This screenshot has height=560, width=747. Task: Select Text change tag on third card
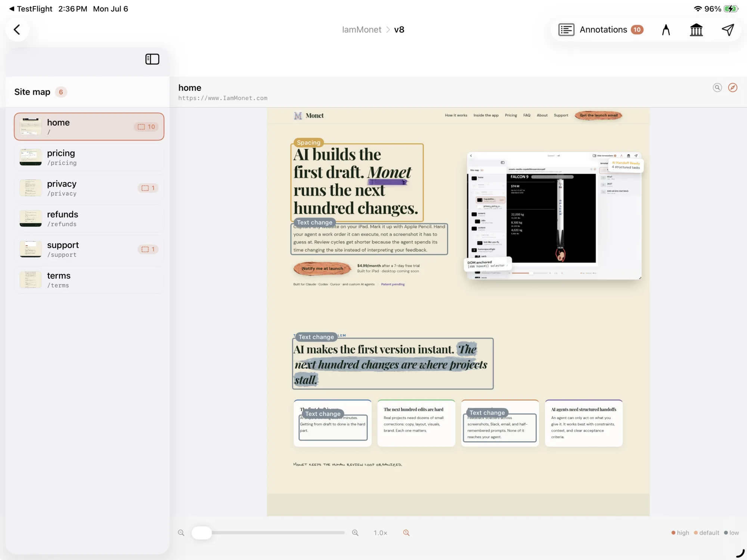pyautogui.click(x=487, y=413)
